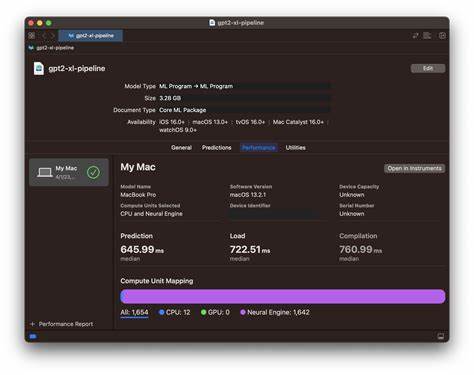Click the My Mac heading in detail pane
This screenshot has height=375, width=474.
pyautogui.click(x=138, y=167)
